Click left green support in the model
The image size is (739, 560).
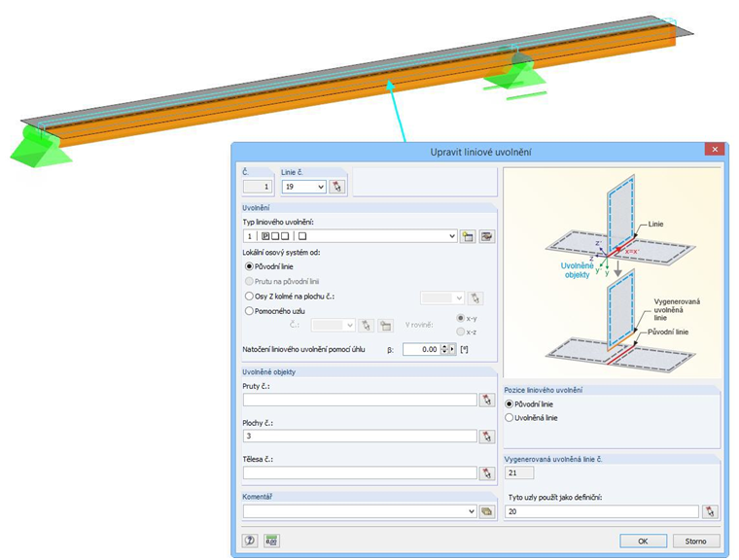point(40,145)
